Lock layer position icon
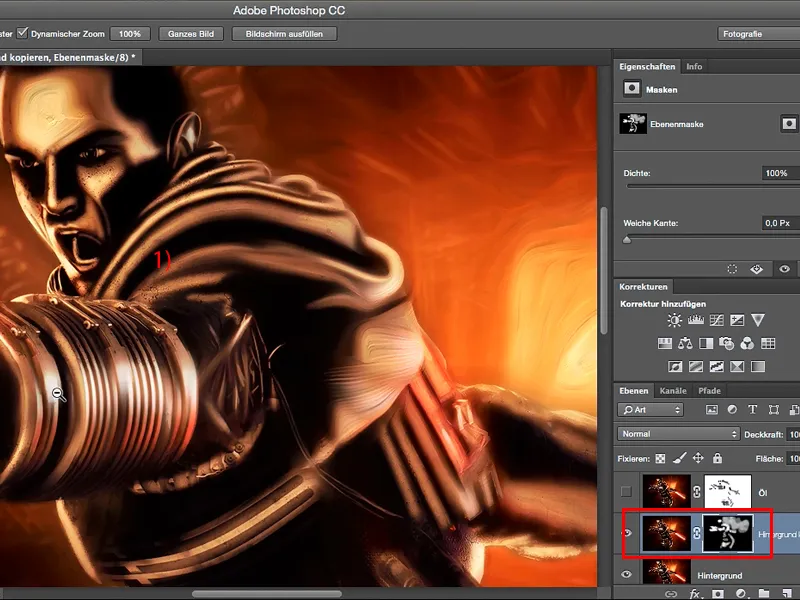Image resolution: width=800 pixels, height=600 pixels. point(698,458)
